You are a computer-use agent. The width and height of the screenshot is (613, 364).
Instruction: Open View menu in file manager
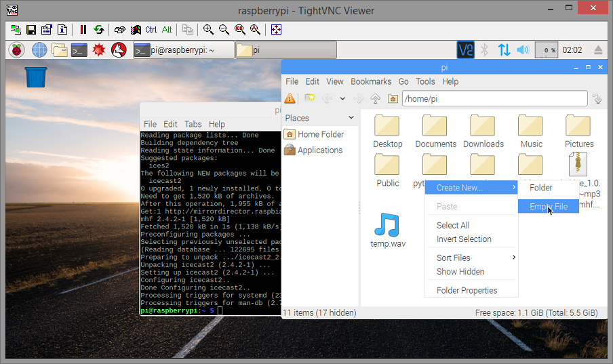335,81
